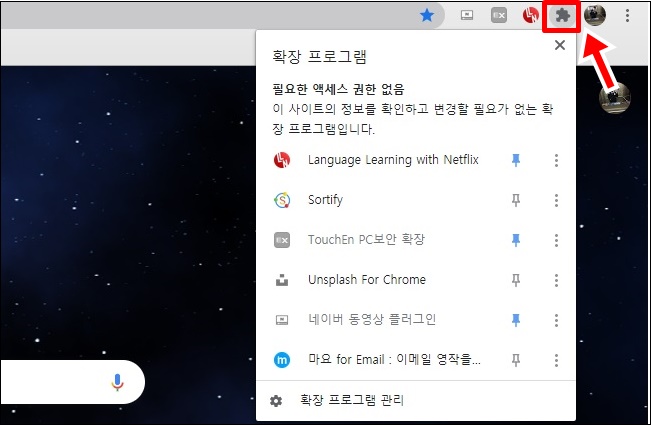Image resolution: width=651 pixels, height=425 pixels.
Task: Click the Google search input box
Action: [72, 382]
